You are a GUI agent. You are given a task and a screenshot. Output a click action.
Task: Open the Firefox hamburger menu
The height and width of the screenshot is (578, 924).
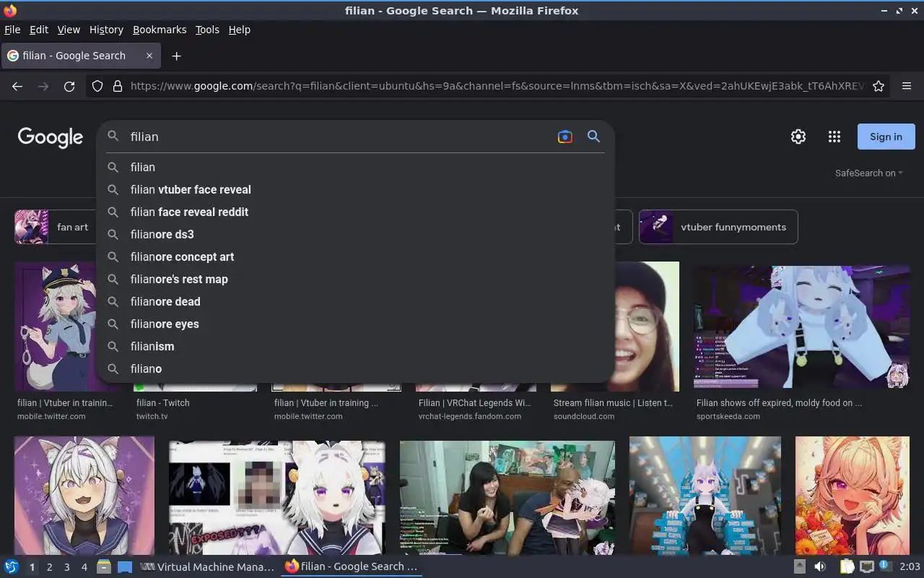[x=907, y=86]
